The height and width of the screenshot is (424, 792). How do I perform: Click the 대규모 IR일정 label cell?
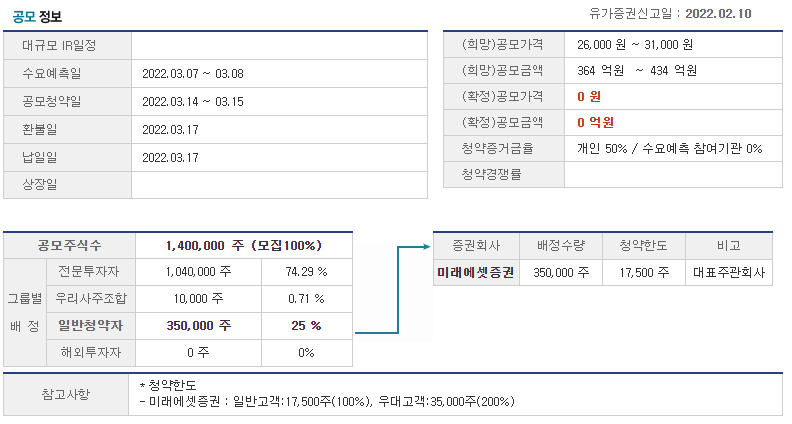[x=68, y=45]
